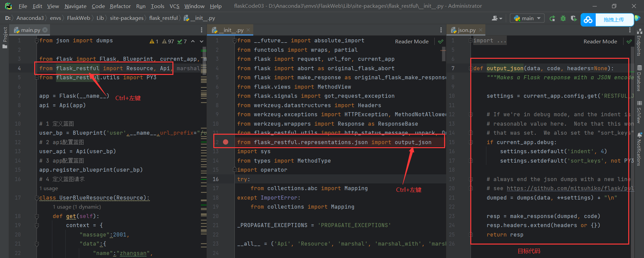Click 'flask_restful' text on main.py line 4
This screenshot has width=644, height=258.
click(78, 69)
